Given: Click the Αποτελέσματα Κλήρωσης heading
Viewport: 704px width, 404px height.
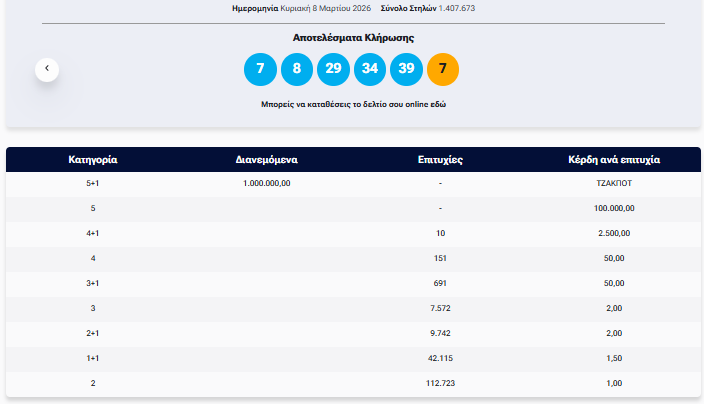Looking at the screenshot, I should (353, 37).
